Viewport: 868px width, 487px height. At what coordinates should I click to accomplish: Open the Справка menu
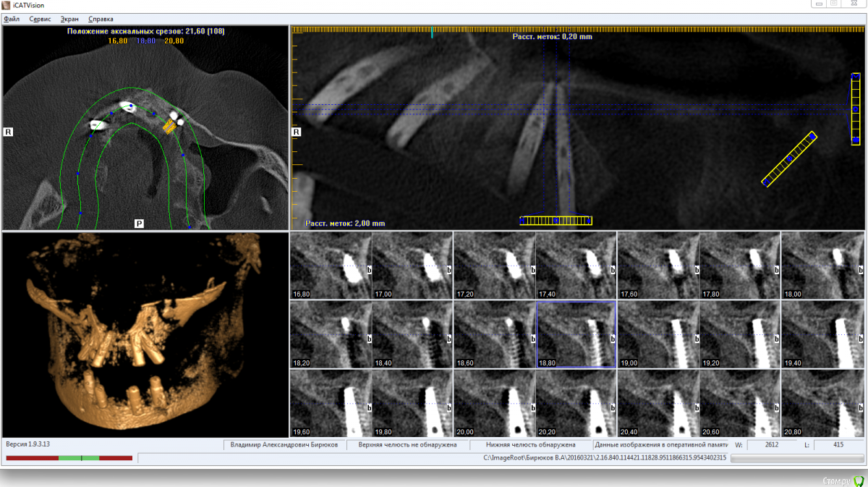pos(101,19)
